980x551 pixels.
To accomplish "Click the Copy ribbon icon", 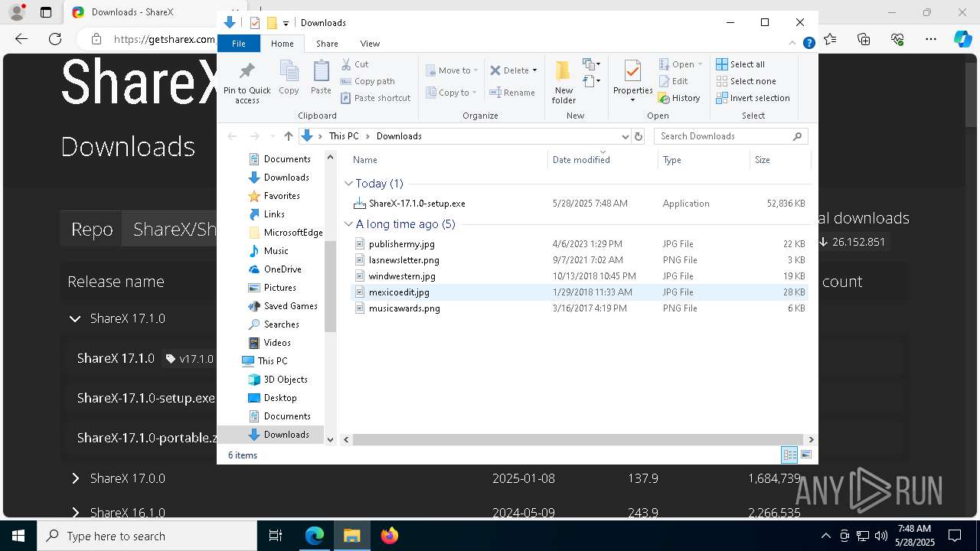I will (289, 77).
